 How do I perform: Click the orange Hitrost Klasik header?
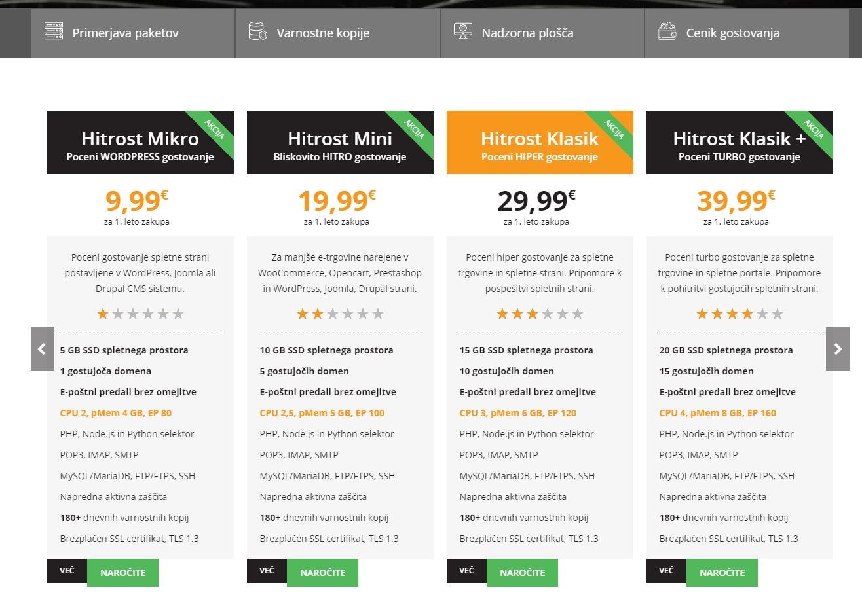coord(540,142)
